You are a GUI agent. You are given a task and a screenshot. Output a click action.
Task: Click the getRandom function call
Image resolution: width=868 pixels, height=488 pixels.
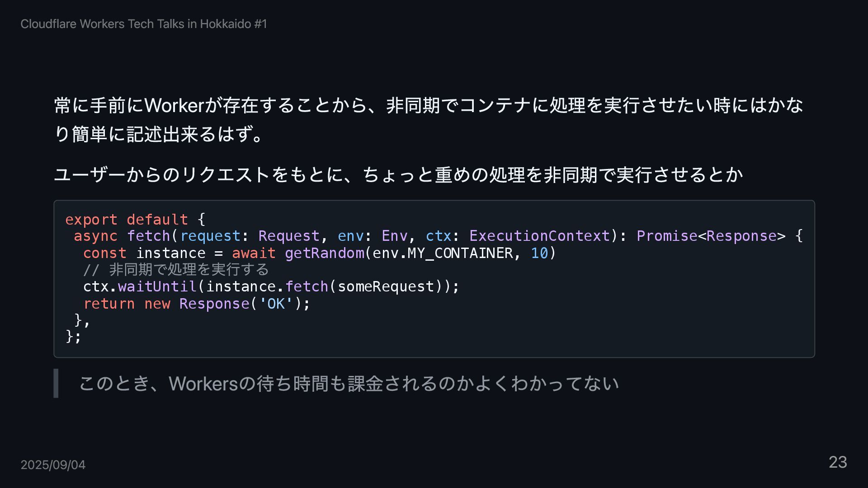(325, 253)
